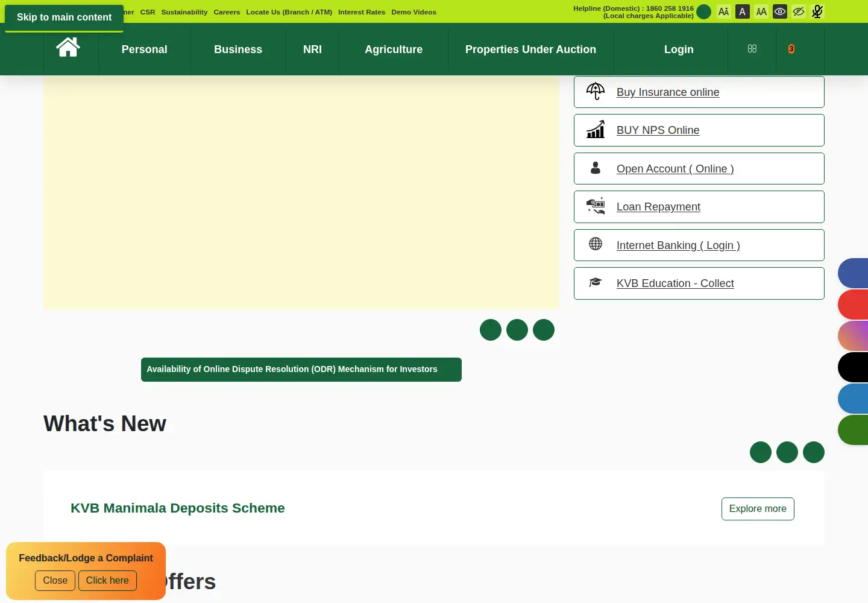Open the Login menu
This screenshot has height=603, width=868.
679,49
